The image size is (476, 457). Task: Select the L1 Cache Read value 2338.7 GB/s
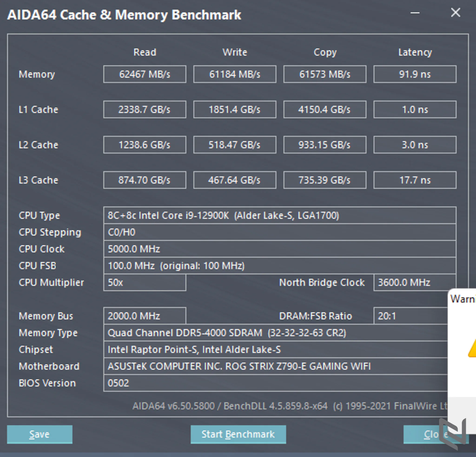pyautogui.click(x=145, y=109)
